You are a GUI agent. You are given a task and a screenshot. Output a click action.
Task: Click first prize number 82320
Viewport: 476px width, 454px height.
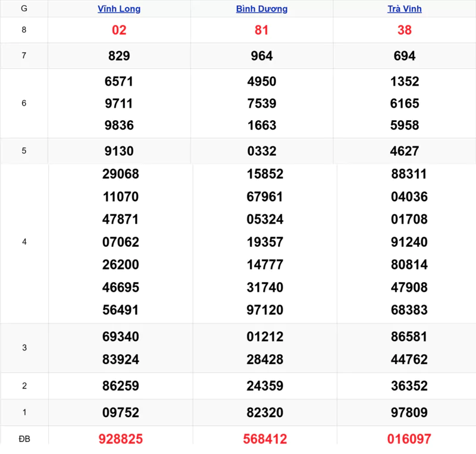point(265,412)
